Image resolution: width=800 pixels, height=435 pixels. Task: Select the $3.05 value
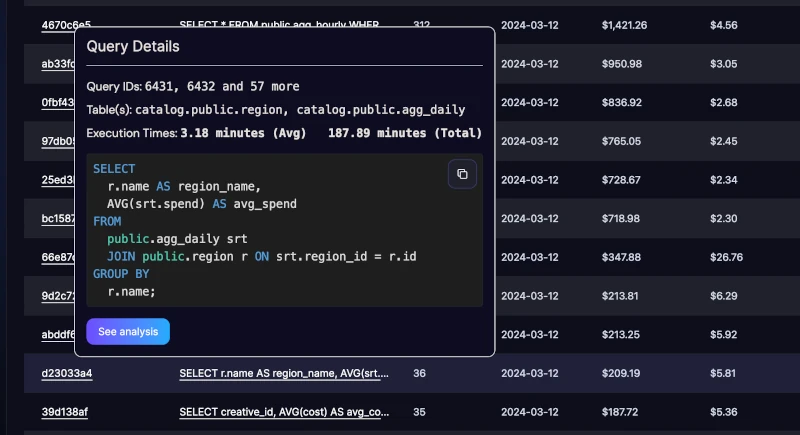coord(723,64)
